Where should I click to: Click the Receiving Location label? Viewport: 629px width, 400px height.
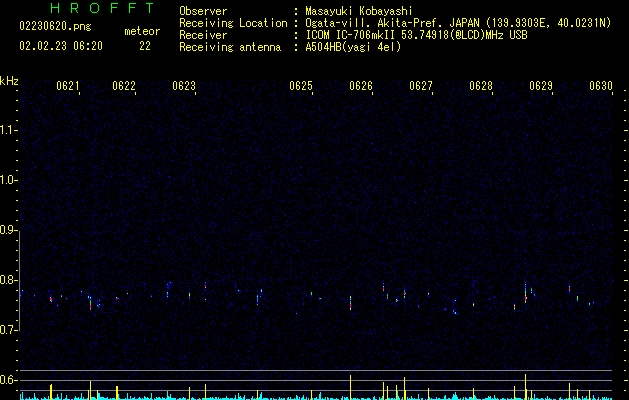pyautogui.click(x=233, y=23)
